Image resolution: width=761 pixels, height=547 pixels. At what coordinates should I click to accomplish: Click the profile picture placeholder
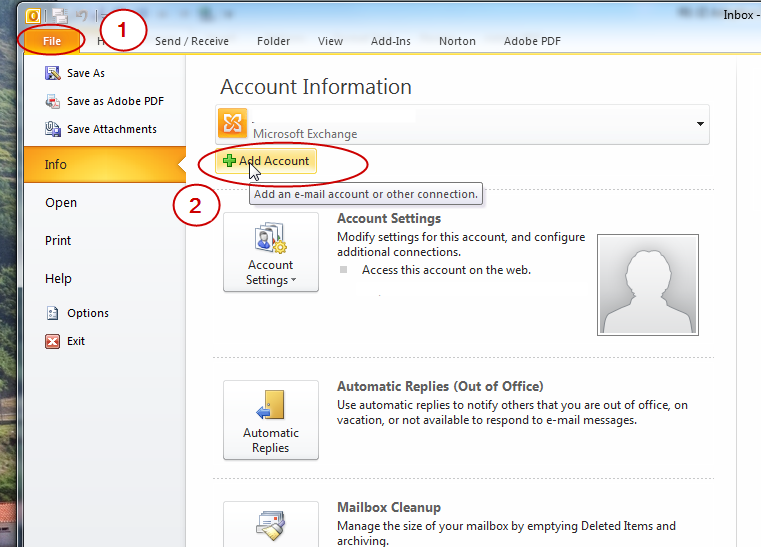tap(647, 285)
